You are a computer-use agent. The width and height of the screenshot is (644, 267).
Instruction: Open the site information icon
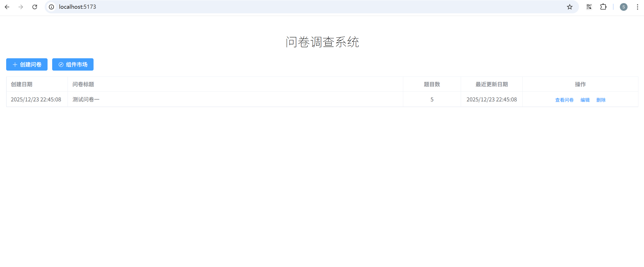pyautogui.click(x=51, y=7)
